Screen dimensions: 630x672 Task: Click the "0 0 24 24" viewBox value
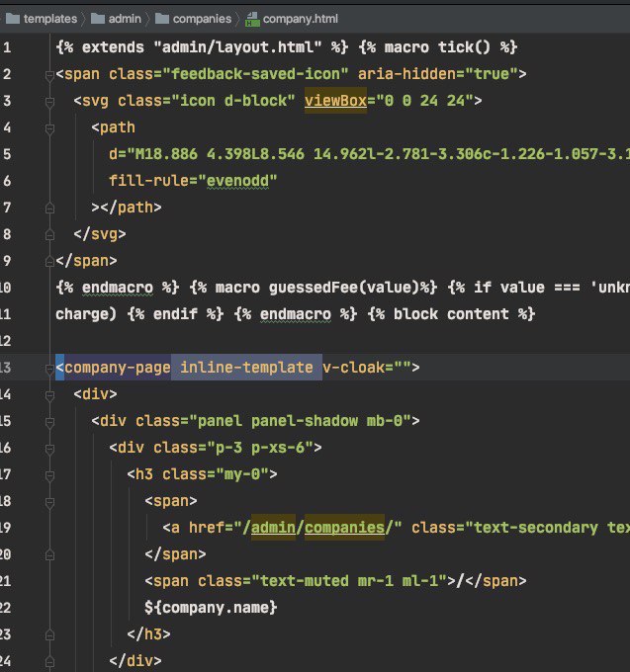click(x=424, y=101)
